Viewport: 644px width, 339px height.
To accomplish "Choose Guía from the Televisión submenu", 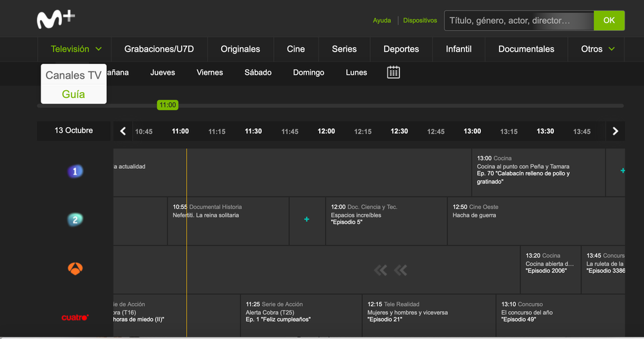I will click(73, 94).
